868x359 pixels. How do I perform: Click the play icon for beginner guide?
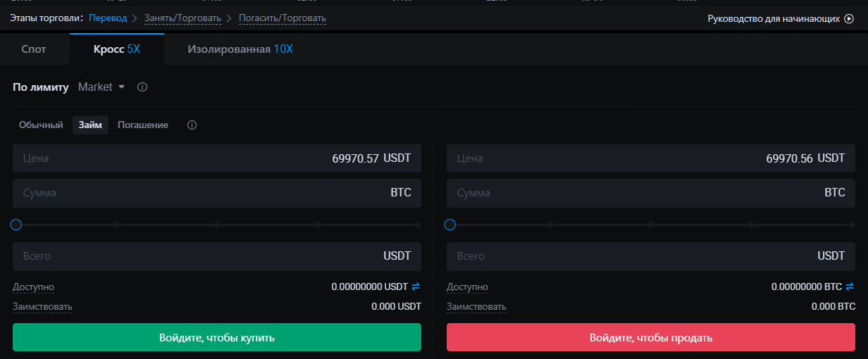tap(849, 19)
